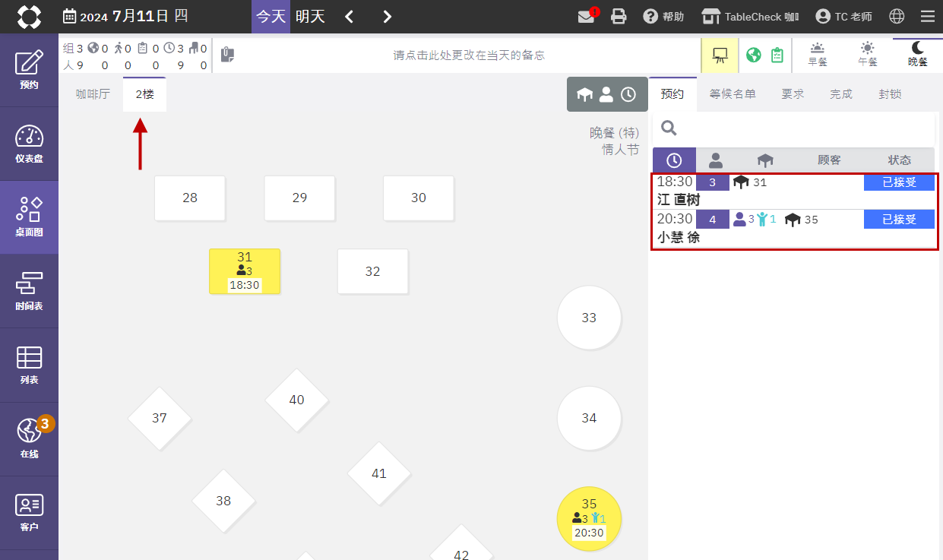Open the hamburger main menu
This screenshot has height=560, width=943.
point(928,17)
